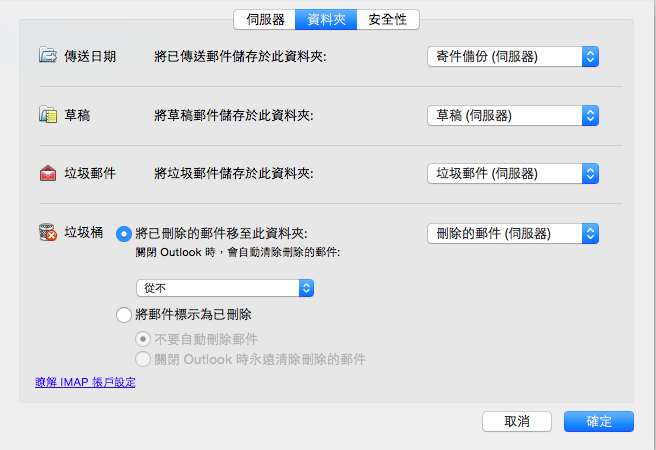Screen dimensions: 656x450
Task: Open the 刪除的郵件 (伺服器) dropdown
Action: click(513, 233)
